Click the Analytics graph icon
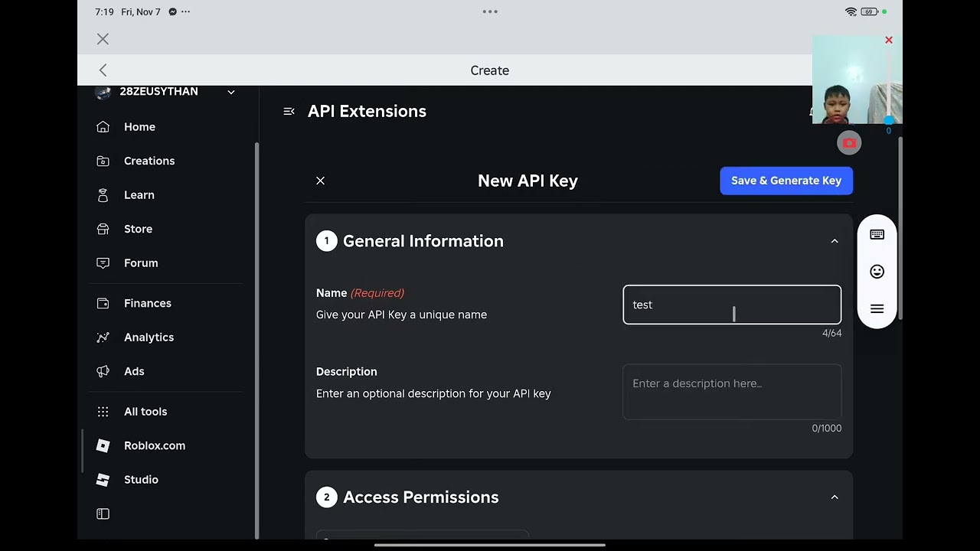Screen dimensions: 980x551 coord(103,337)
